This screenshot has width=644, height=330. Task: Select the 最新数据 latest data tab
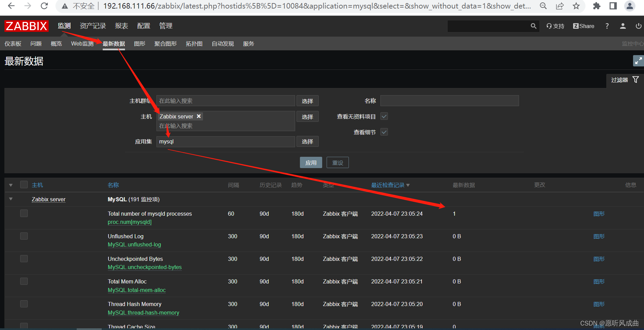point(114,43)
